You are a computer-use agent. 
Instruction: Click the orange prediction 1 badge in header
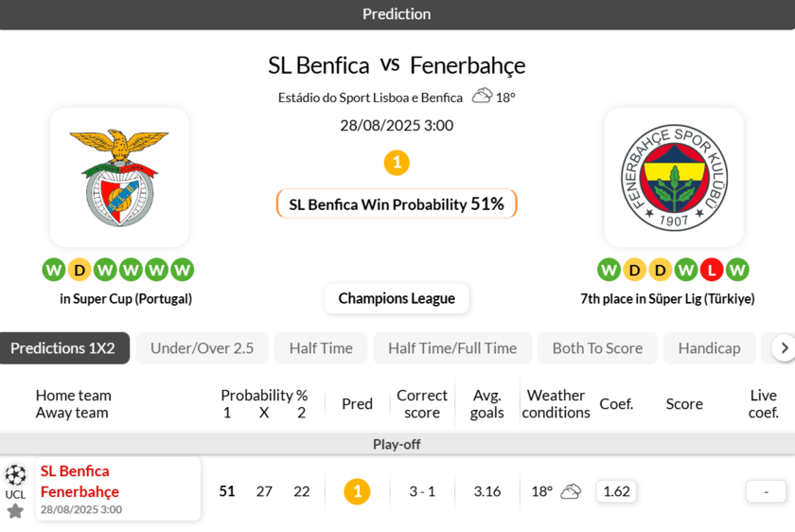(397, 163)
